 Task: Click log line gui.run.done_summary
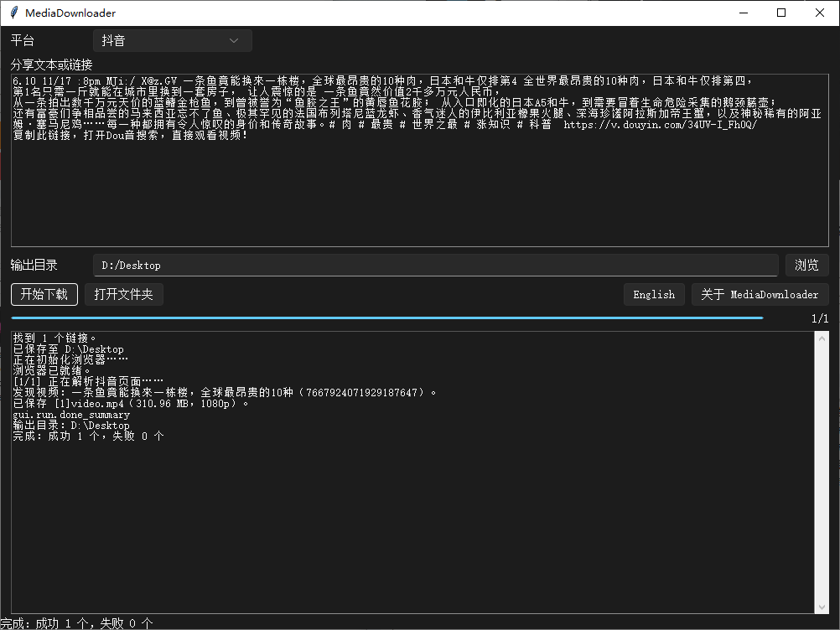71,415
